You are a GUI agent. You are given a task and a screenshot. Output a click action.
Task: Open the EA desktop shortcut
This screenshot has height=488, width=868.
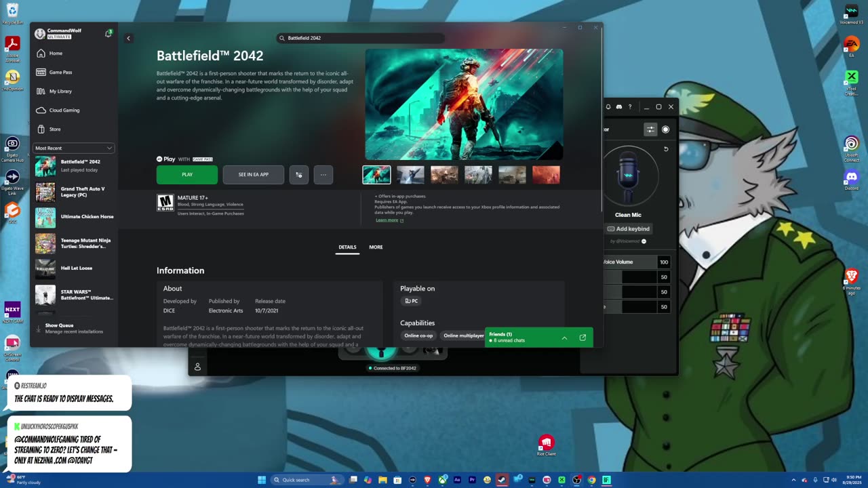coord(851,47)
